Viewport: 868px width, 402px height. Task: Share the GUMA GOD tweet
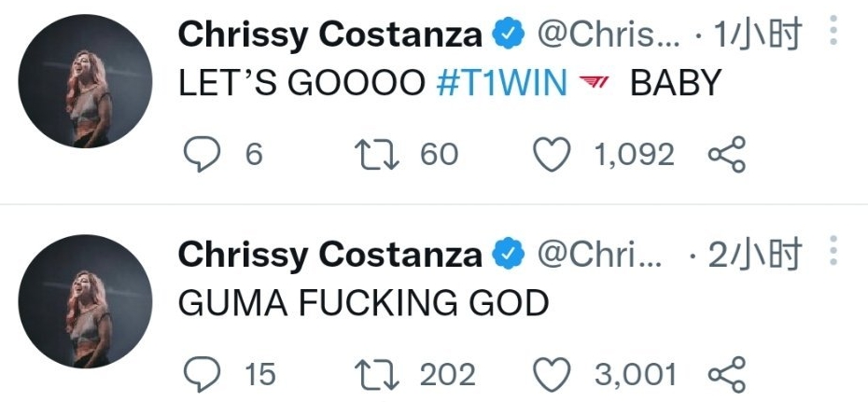pyautogui.click(x=727, y=375)
